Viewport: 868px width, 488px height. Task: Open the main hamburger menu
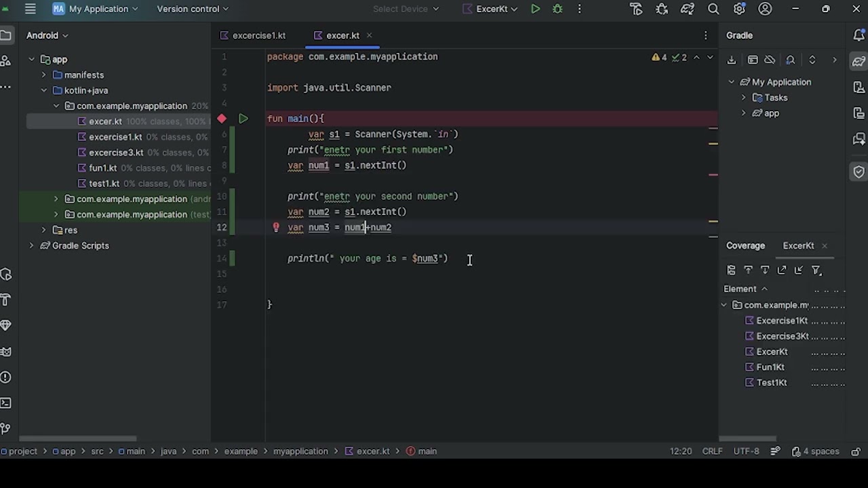tap(30, 9)
